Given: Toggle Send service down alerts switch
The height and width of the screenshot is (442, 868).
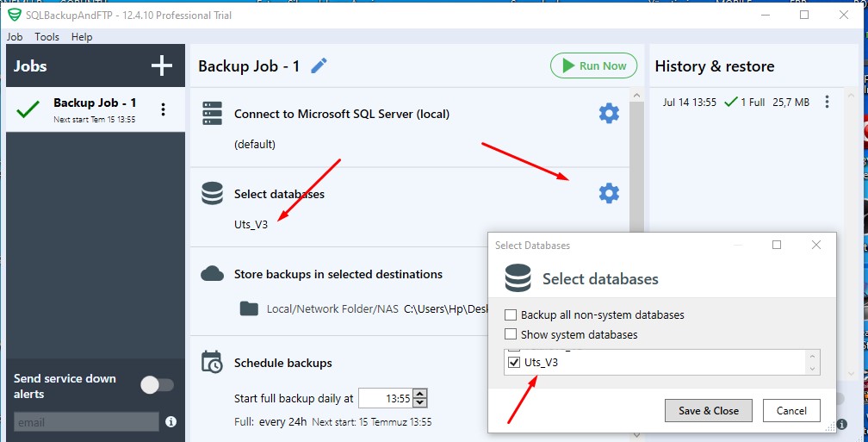Looking at the screenshot, I should pyautogui.click(x=158, y=385).
